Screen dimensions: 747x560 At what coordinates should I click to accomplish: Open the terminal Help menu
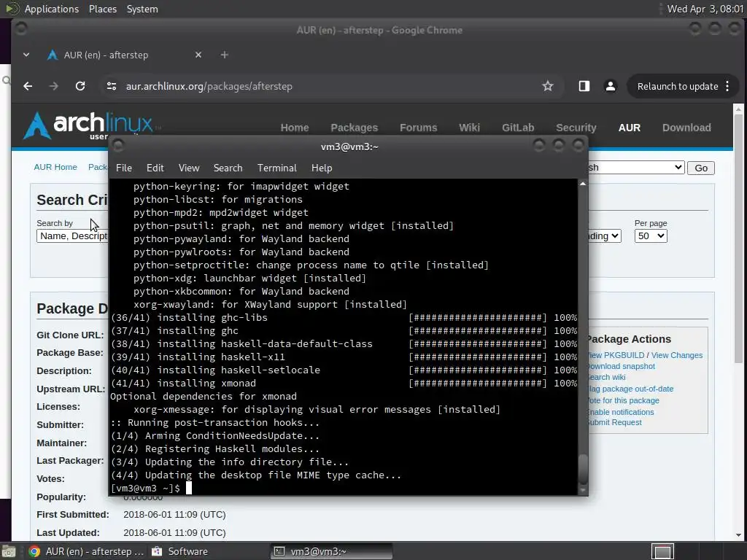click(322, 168)
